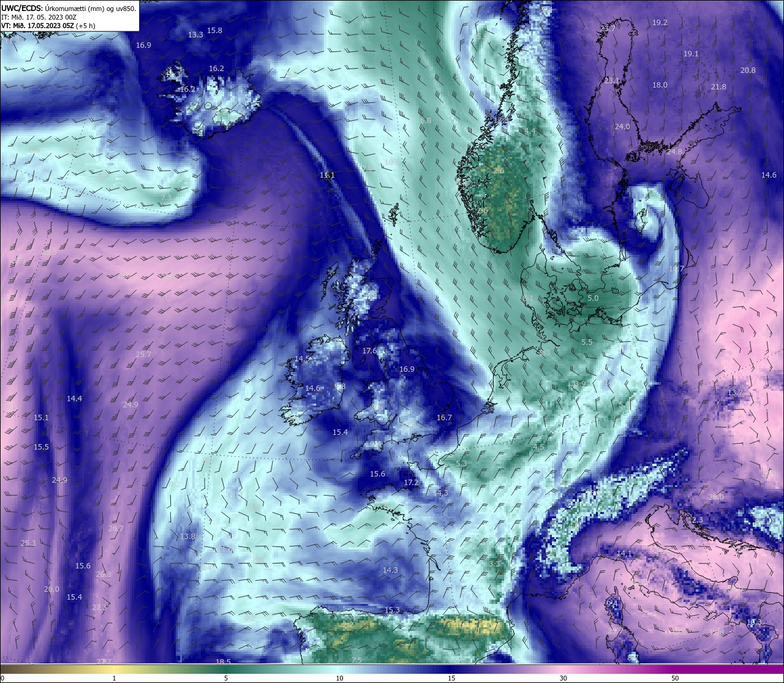The width and height of the screenshot is (784, 683).
Task: Click the colorbar tick label 50
Action: pos(675,678)
